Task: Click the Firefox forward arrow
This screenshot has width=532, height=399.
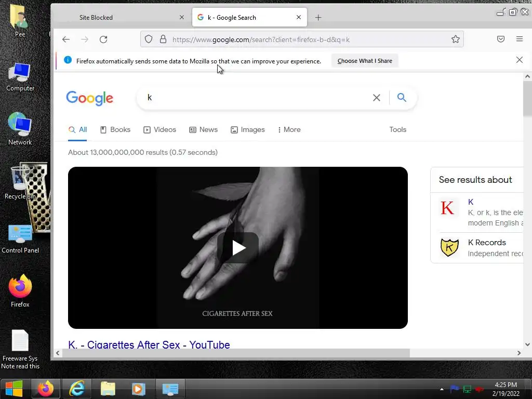Action: point(85,39)
